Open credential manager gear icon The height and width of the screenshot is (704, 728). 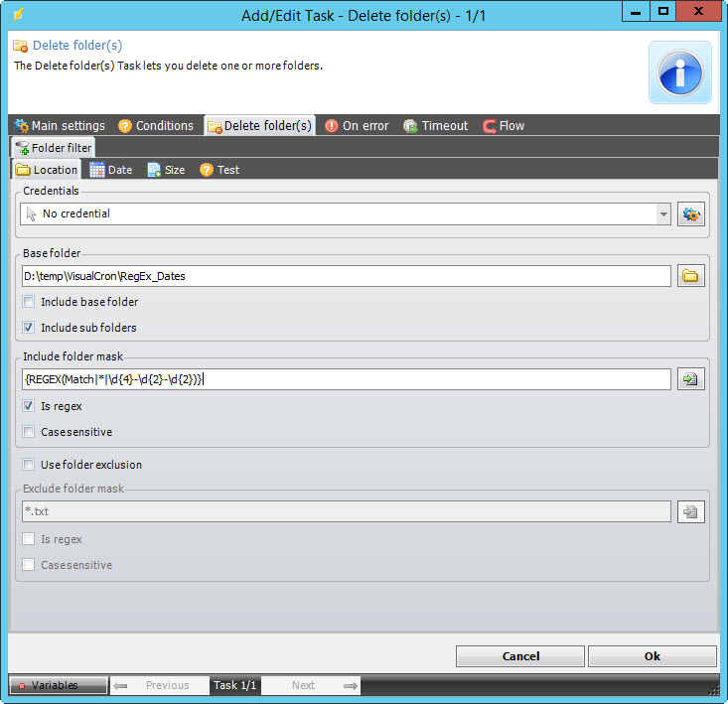coord(691,213)
